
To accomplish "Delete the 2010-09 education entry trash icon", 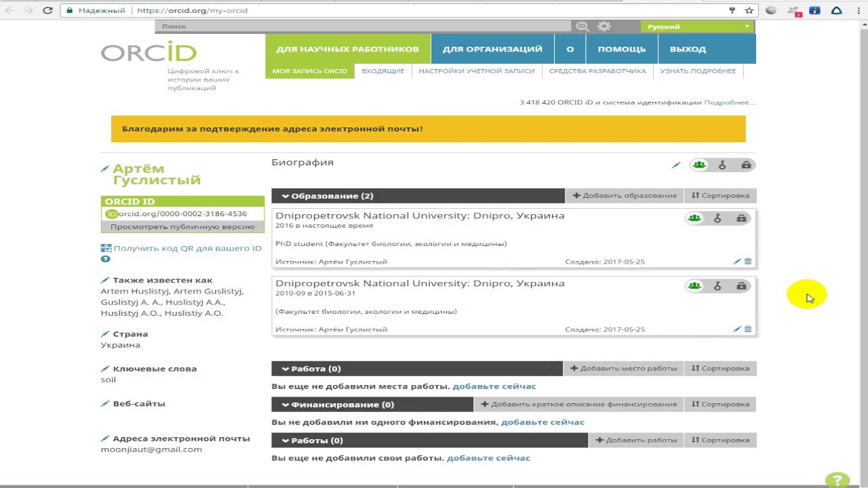I will pos(748,329).
